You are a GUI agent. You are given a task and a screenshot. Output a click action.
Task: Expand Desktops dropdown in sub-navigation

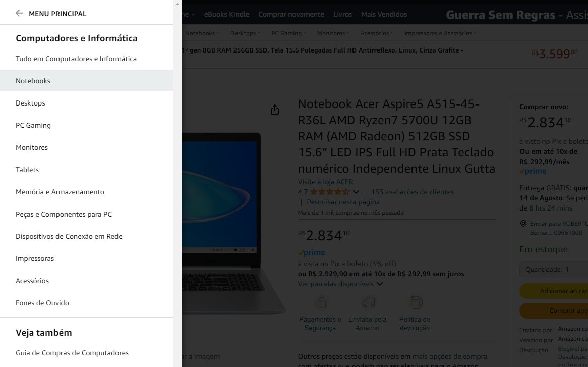245,33
